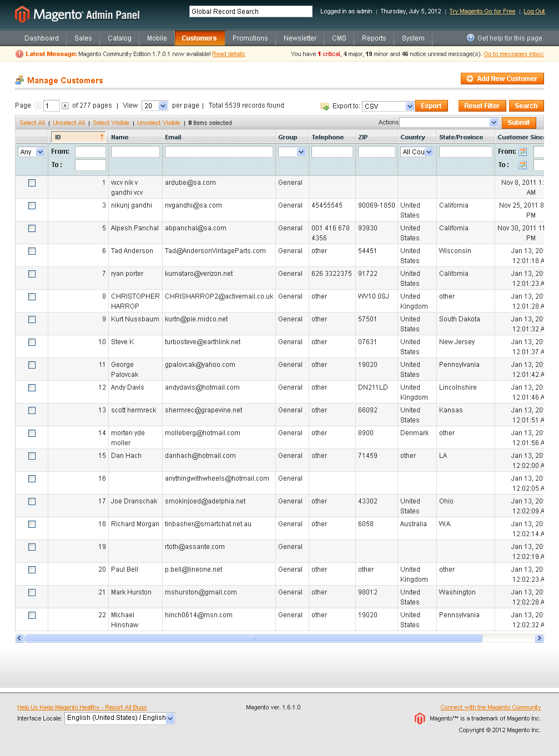Viewport: 559px width, 756px height.
Task: Click the Reset Filter button
Action: click(x=482, y=106)
